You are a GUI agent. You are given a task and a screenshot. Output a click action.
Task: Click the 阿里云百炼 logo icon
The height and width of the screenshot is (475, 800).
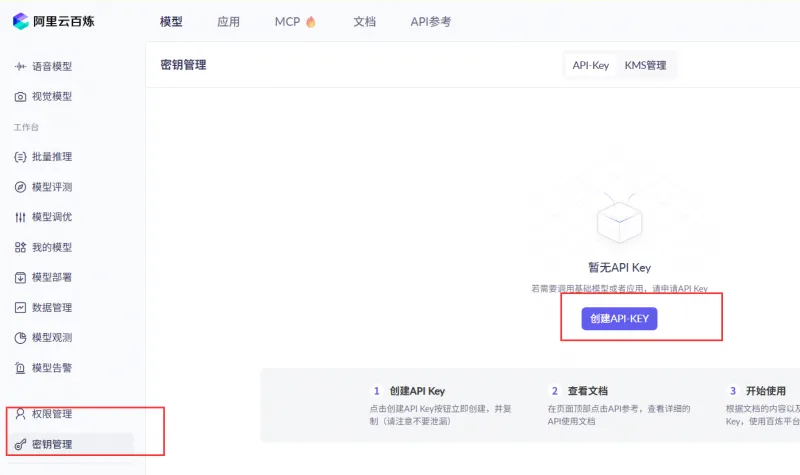(21, 21)
